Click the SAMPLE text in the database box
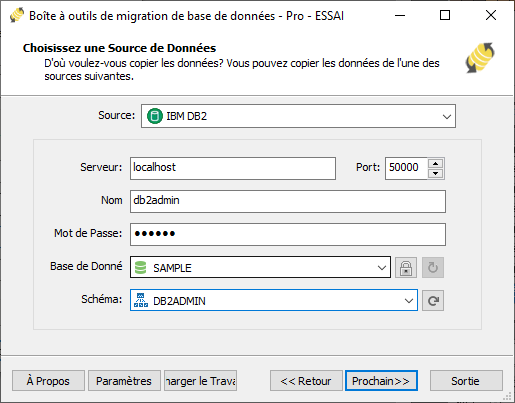The image size is (515, 403). [172, 268]
